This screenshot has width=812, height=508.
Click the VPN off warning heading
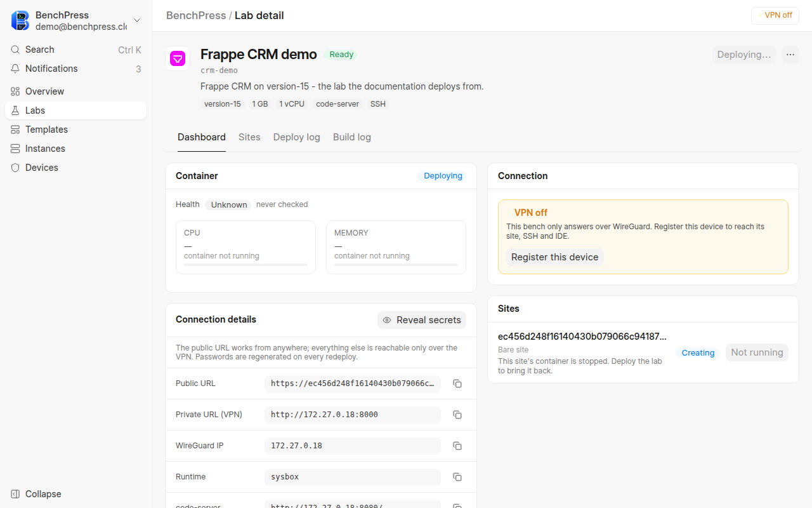[x=531, y=213]
